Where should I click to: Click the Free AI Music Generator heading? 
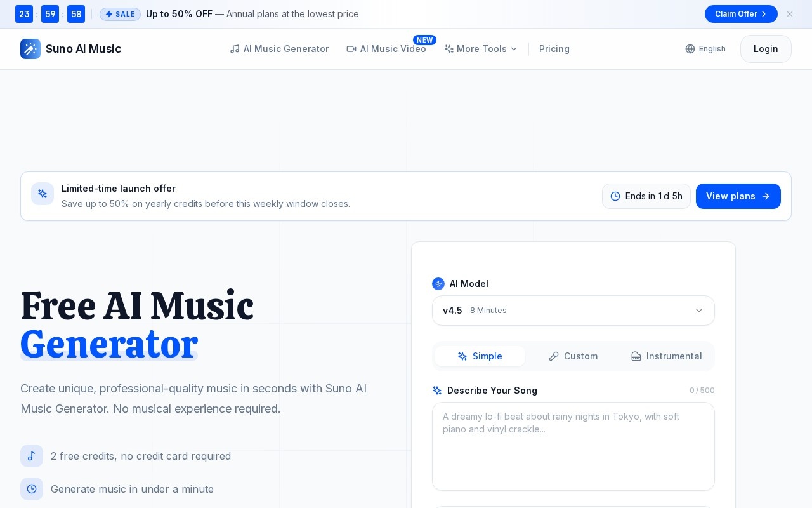click(x=137, y=325)
